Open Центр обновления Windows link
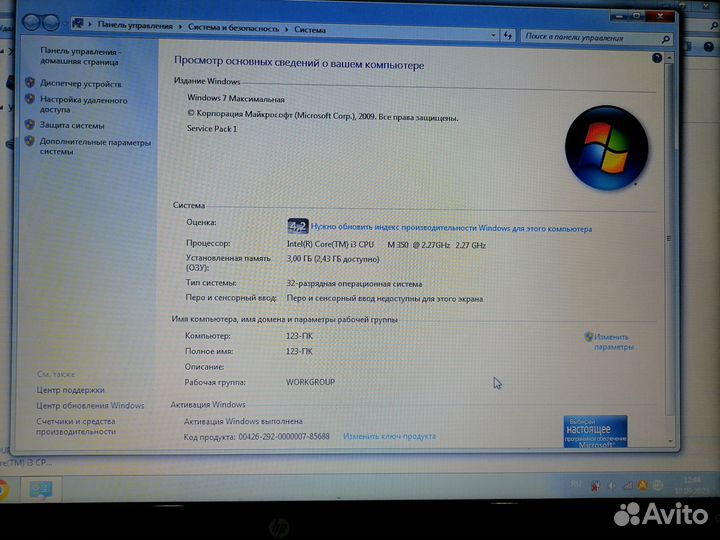The image size is (720, 540). 90,405
